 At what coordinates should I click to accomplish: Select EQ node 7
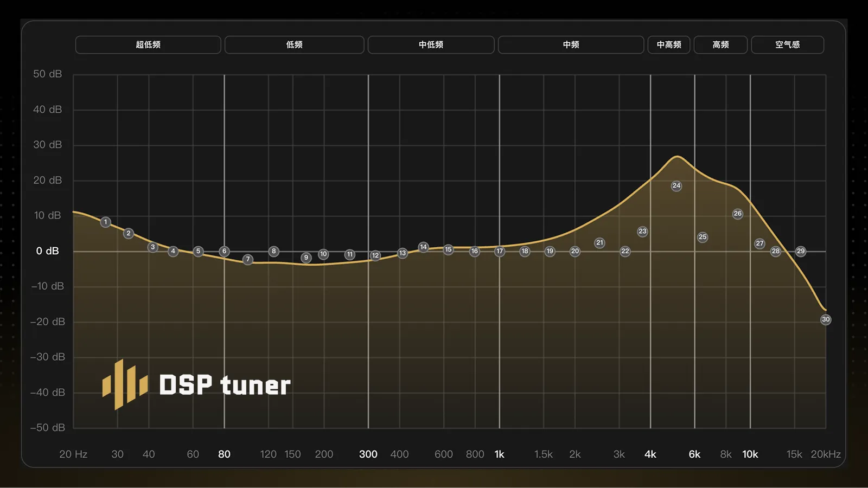[x=248, y=259]
